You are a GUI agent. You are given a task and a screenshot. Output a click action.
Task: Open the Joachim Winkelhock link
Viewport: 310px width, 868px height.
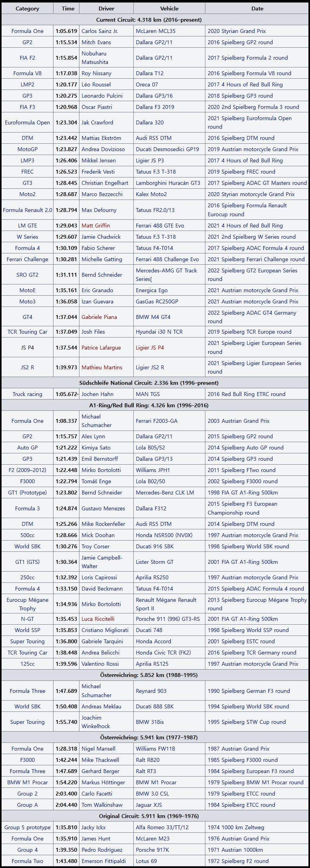point(96,722)
